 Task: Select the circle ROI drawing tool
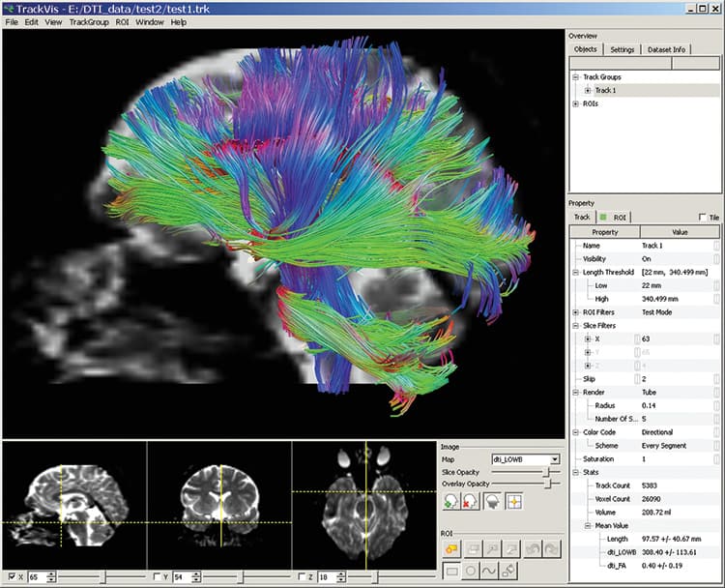click(x=470, y=571)
